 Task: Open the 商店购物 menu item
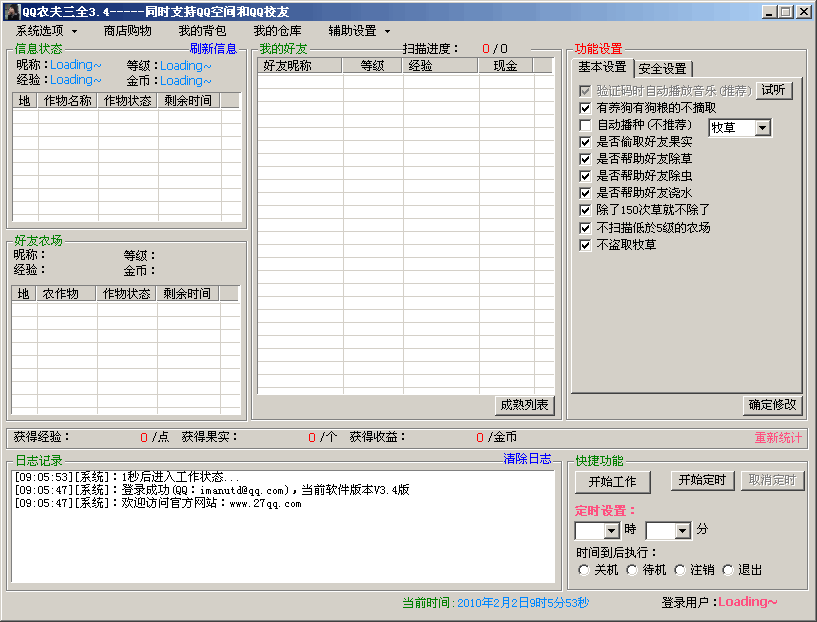[127, 31]
